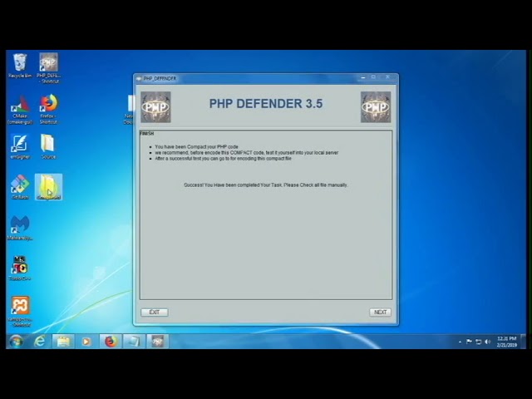The image size is (532, 399).
Task: Click the taskbar clock and date
Action: click(x=507, y=342)
